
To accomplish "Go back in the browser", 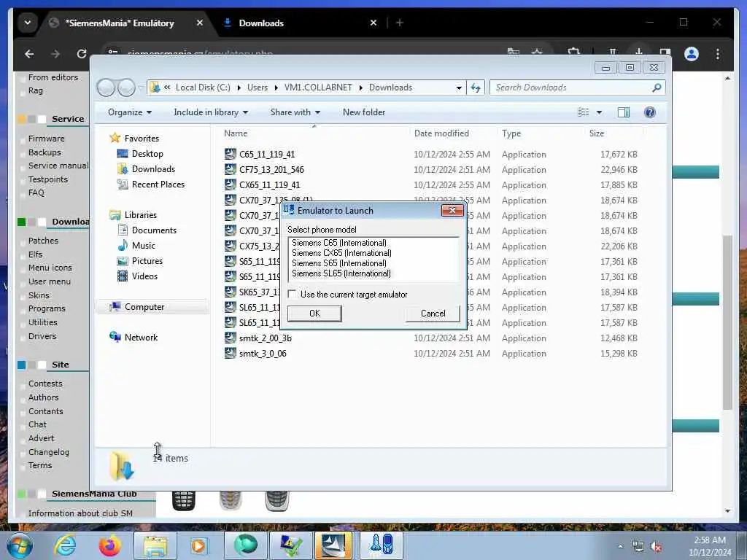I will pyautogui.click(x=29, y=54).
